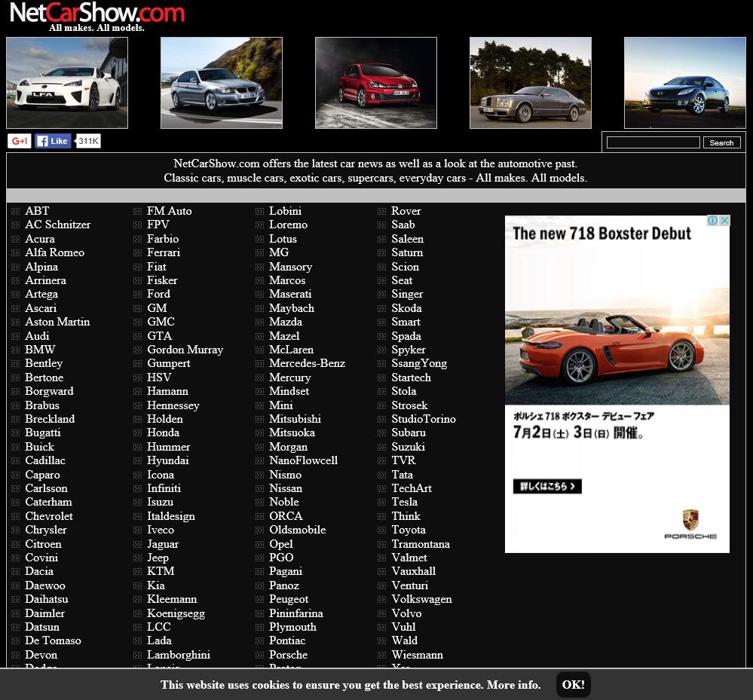Open the dark blue Mazda sedan thumbnail
753x700 pixels.
(x=685, y=83)
